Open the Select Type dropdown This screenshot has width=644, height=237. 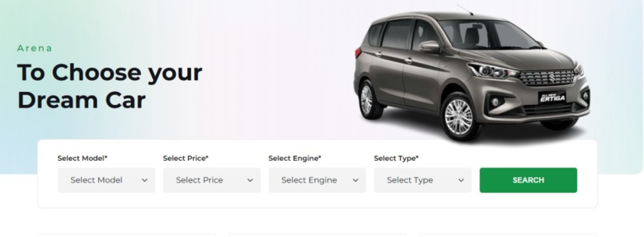(x=423, y=180)
